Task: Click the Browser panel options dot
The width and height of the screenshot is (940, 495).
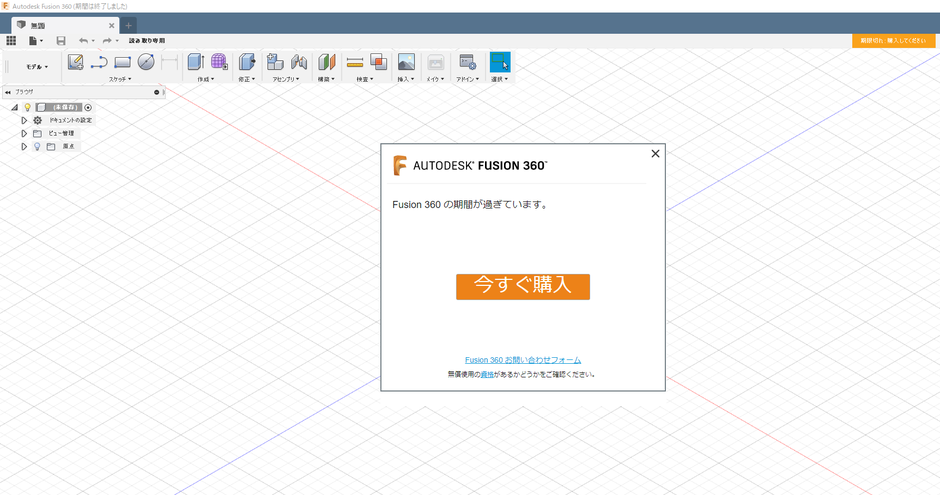Action: [156, 92]
